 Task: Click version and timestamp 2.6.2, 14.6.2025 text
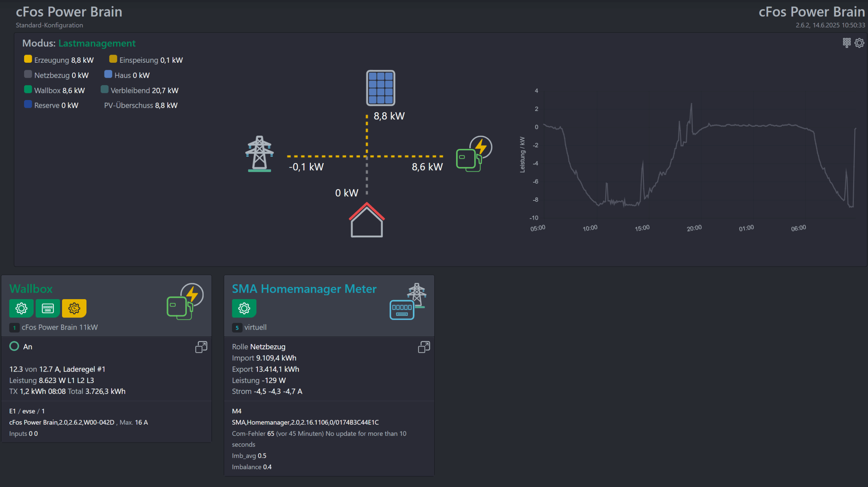[x=830, y=25]
